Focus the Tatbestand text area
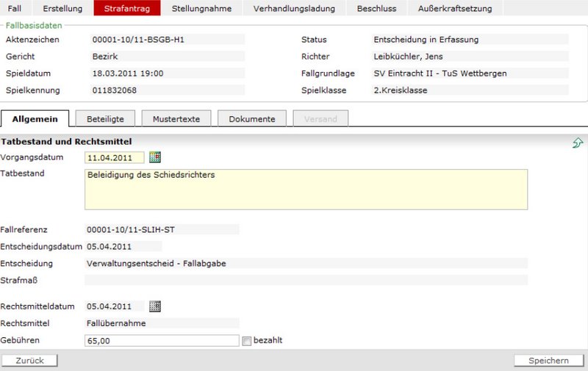The image size is (588, 371). (x=306, y=190)
